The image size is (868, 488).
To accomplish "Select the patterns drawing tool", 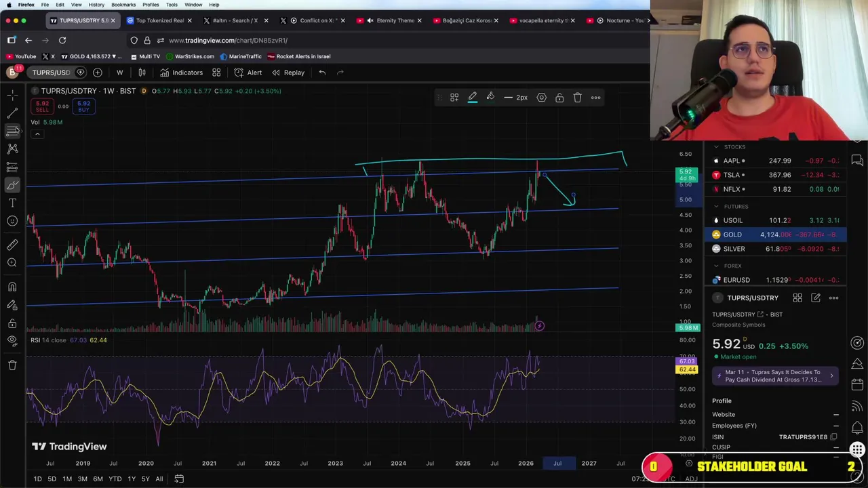I will tap(12, 149).
